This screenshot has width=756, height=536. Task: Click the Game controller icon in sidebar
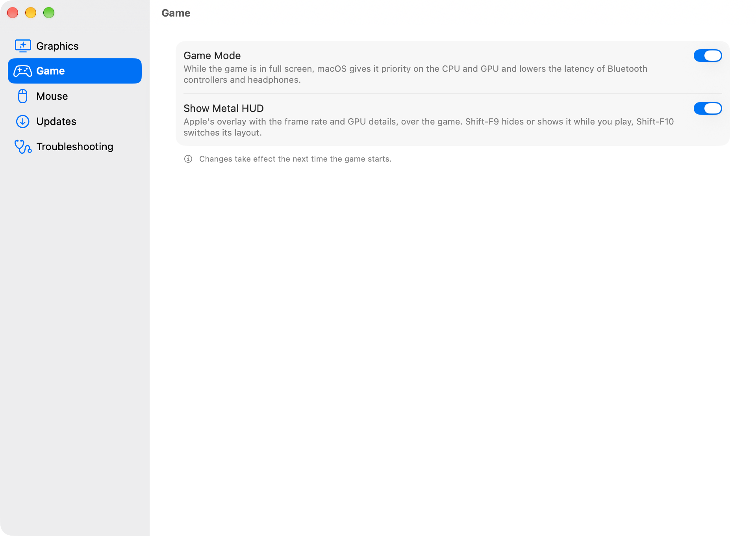[23, 71]
